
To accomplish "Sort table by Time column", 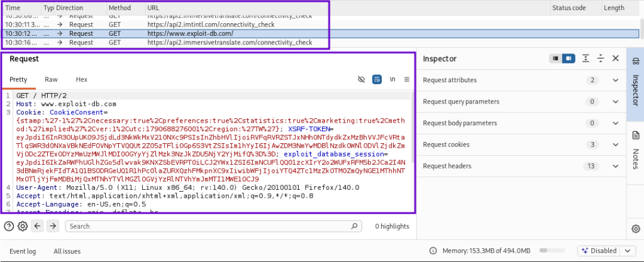I will pyautogui.click(x=21, y=8).
